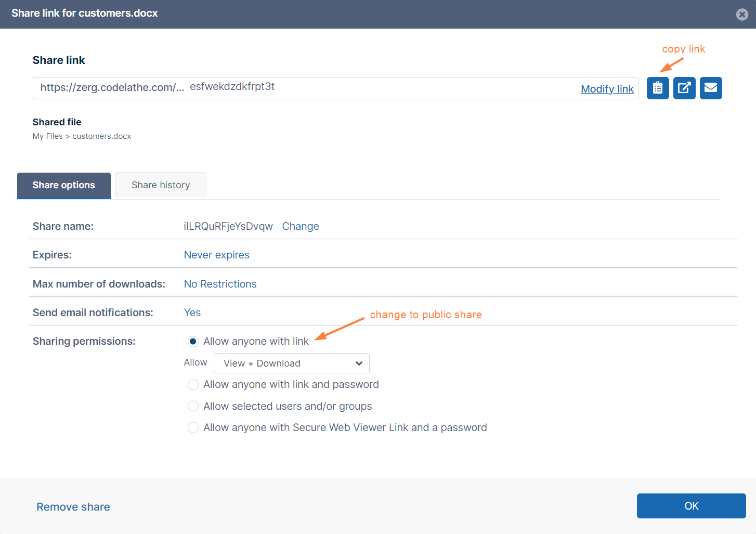Choose Allow selected users and/or groups
The image size is (756, 534).
[x=193, y=406]
